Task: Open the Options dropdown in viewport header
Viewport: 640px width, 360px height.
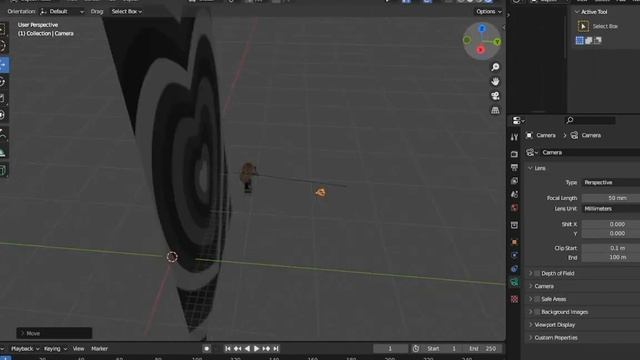Action: coord(489,11)
